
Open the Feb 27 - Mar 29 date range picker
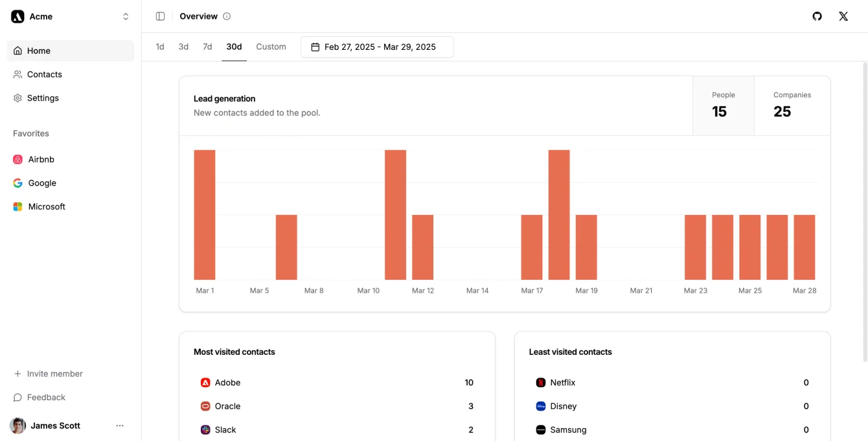377,47
